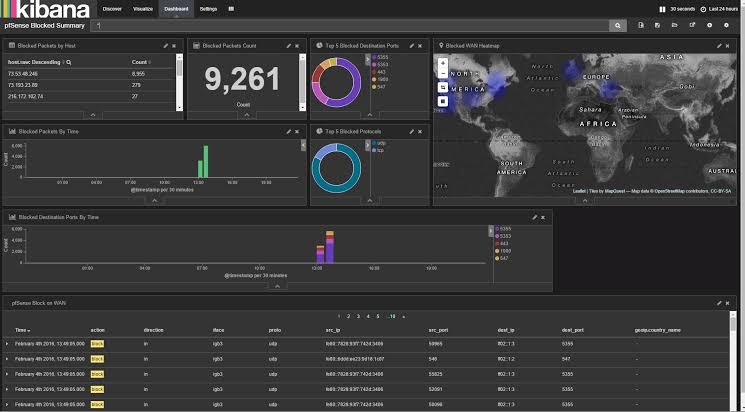Go to page 5 of the table
Image resolution: width=745 pixels, height=412 pixels.
coord(378,316)
